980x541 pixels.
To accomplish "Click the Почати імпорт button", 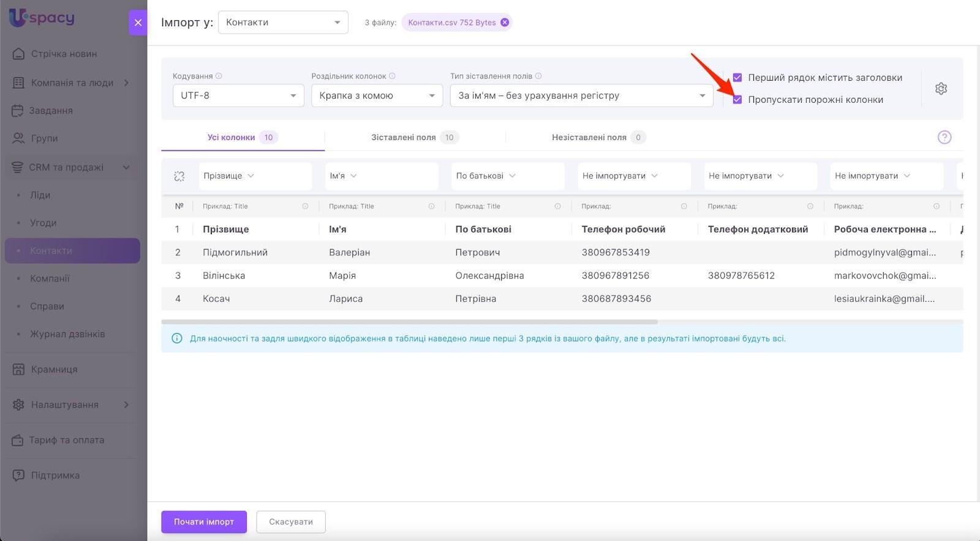I will [204, 522].
